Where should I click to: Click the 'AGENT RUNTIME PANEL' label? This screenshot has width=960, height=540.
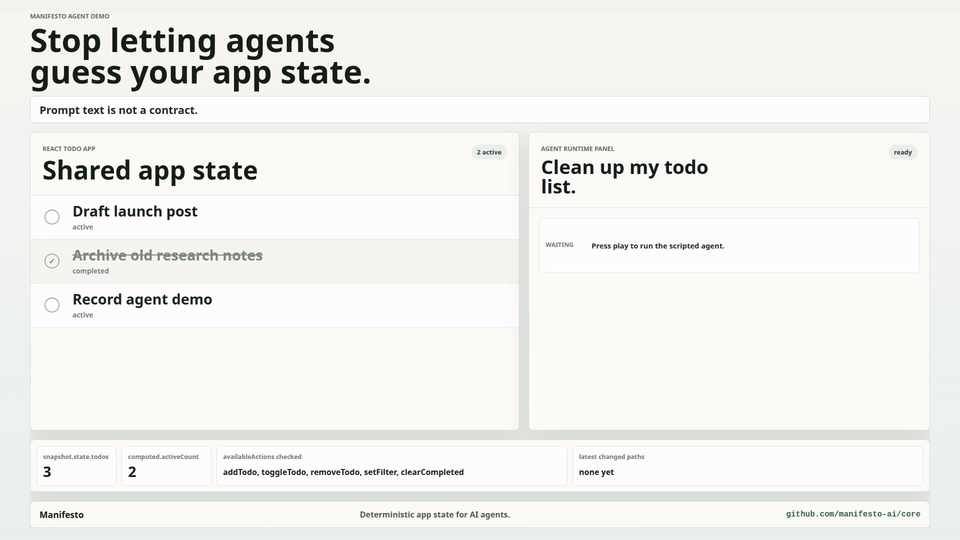pyautogui.click(x=577, y=149)
